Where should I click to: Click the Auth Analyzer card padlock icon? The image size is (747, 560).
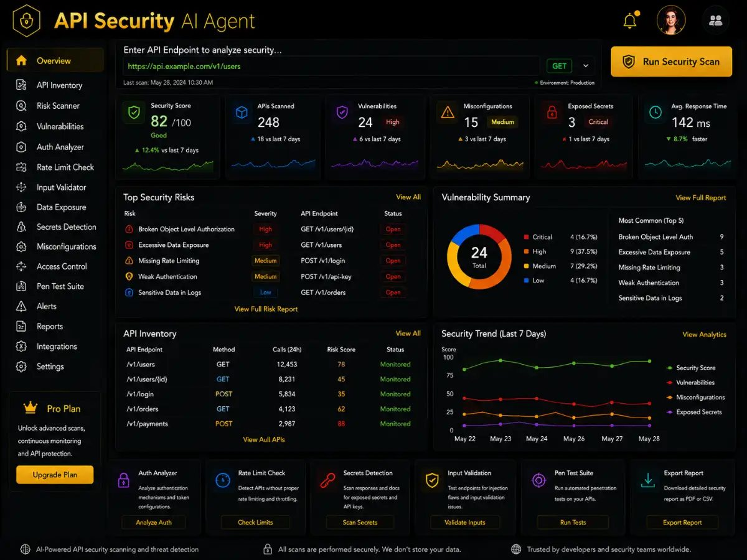tap(123, 480)
